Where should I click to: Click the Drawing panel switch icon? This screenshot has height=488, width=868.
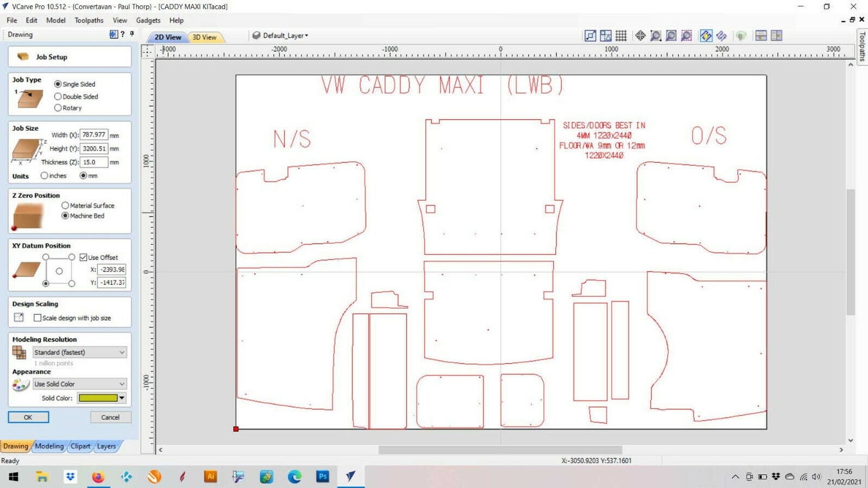click(x=113, y=34)
